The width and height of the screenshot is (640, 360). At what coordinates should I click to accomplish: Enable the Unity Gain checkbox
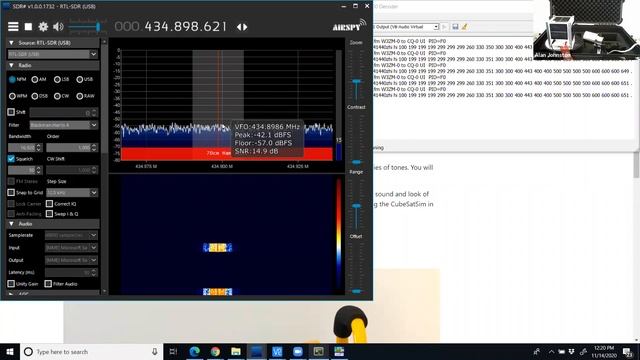click(11, 284)
